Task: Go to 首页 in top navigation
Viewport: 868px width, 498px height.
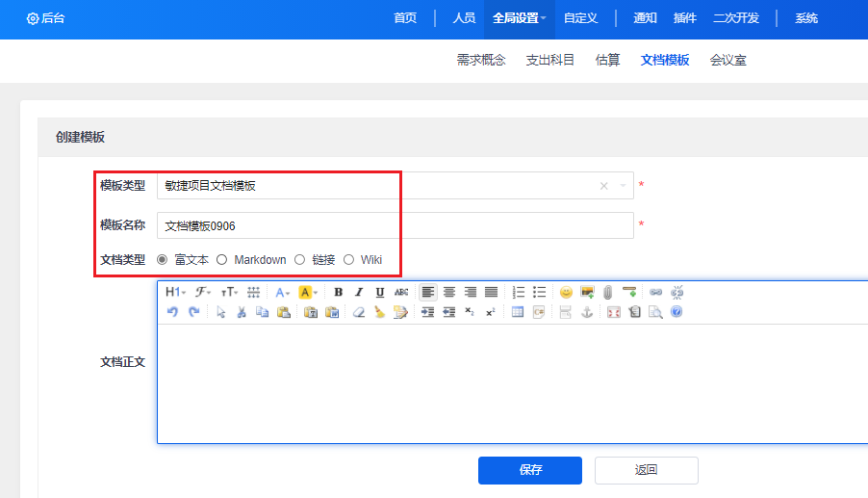Action: pyautogui.click(x=405, y=18)
